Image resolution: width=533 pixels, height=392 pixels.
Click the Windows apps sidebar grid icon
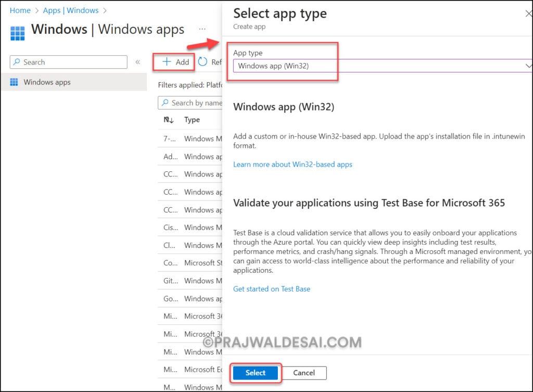(14, 82)
